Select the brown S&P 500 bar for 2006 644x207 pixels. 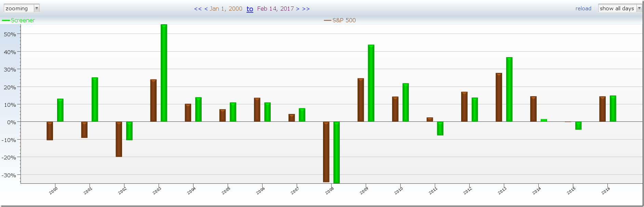[x=257, y=109]
